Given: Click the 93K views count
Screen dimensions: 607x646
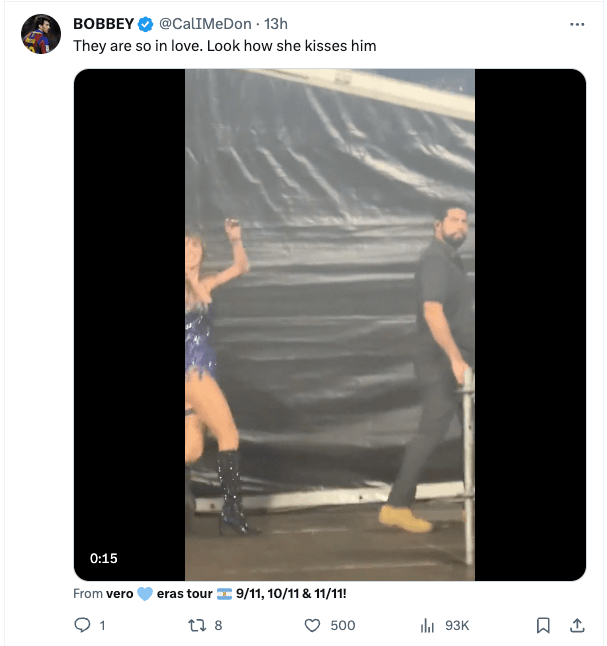Looking at the screenshot, I should 457,625.
